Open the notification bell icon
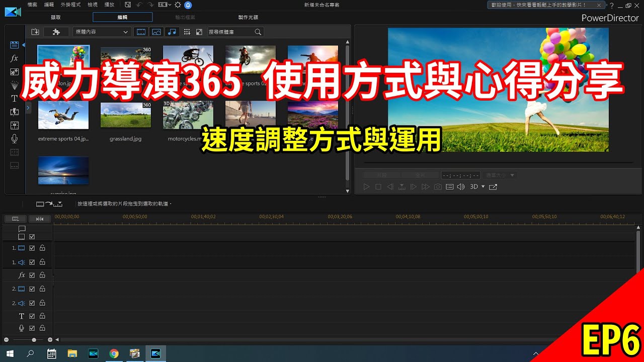 pyautogui.click(x=188, y=5)
